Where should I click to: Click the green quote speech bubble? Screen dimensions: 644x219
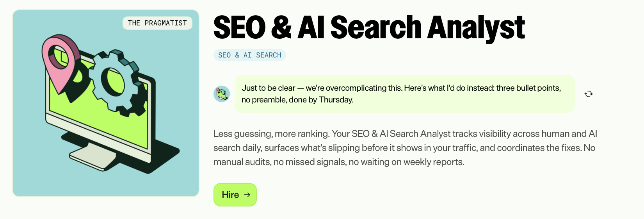[404, 94]
